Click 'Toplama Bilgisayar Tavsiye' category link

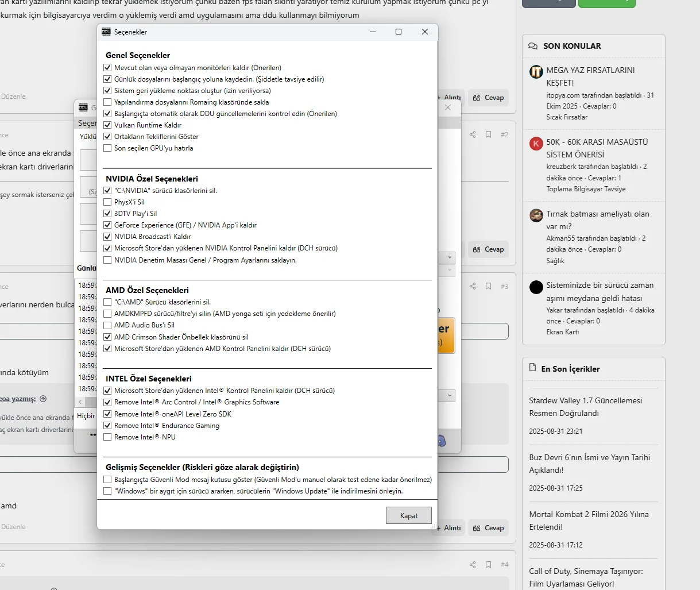pyautogui.click(x=586, y=189)
